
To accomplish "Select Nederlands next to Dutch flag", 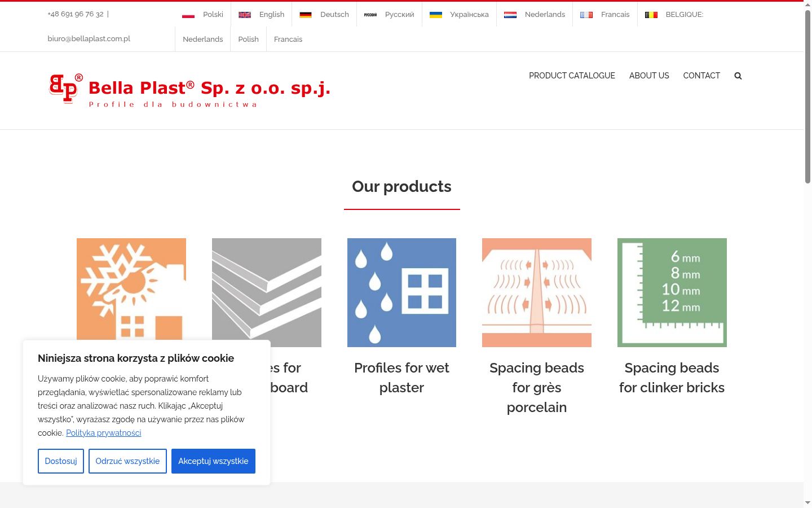I will point(545,15).
